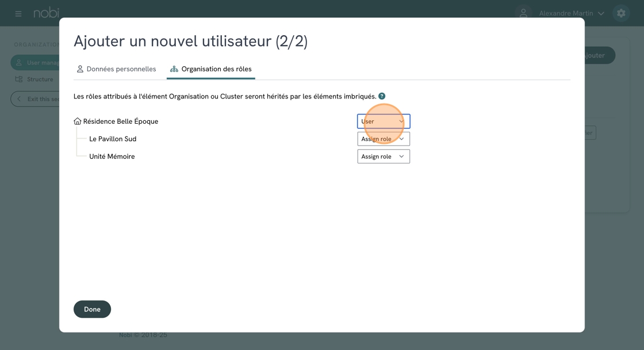Click the user avatar icon
Viewport: 644px width, 350px height.
pyautogui.click(x=523, y=13)
